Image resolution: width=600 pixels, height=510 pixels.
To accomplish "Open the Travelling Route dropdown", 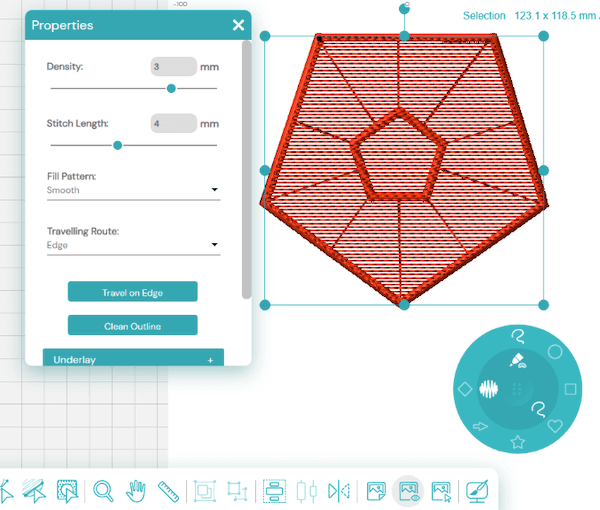I will (x=133, y=245).
